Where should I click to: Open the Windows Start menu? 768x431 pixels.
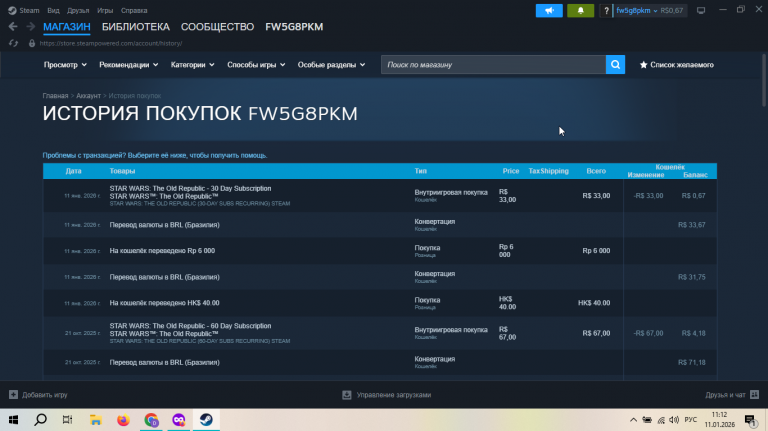coord(13,420)
